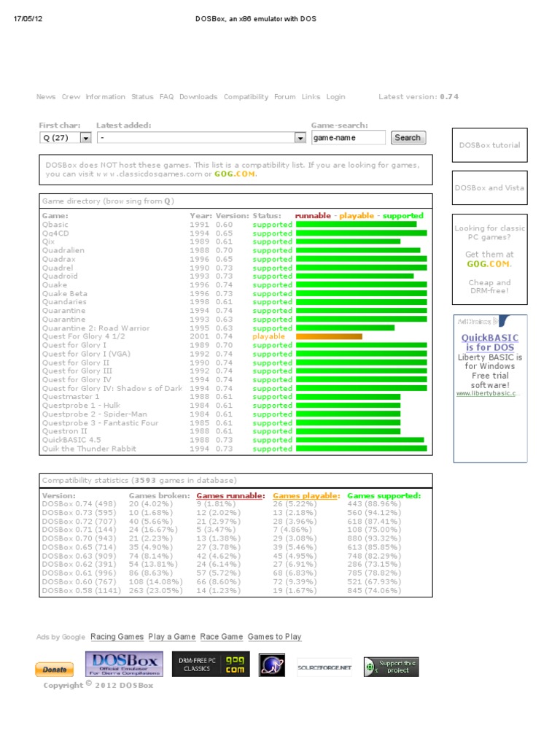Open Quarantine 2: Road Warrior entry
This screenshot has width=560, height=747.
[x=96, y=328]
